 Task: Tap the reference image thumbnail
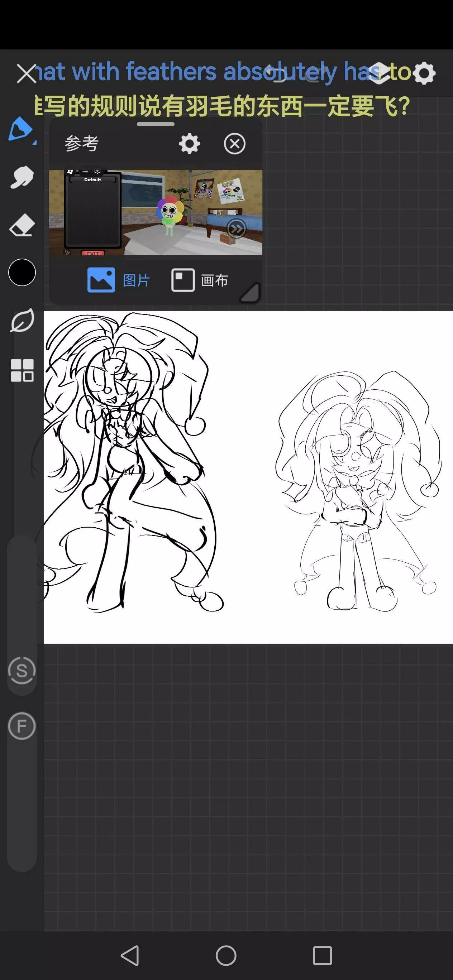coord(156,212)
